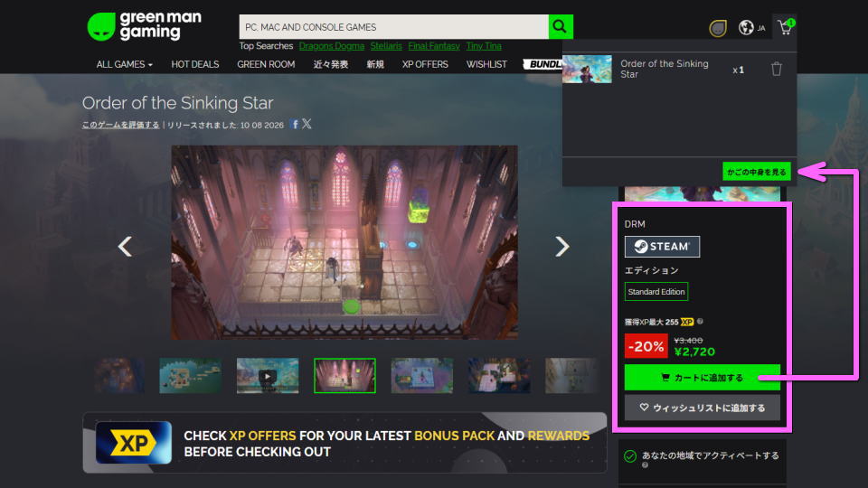The width and height of the screenshot is (868, 488).
Task: Select the Standard Edition option
Action: click(656, 292)
